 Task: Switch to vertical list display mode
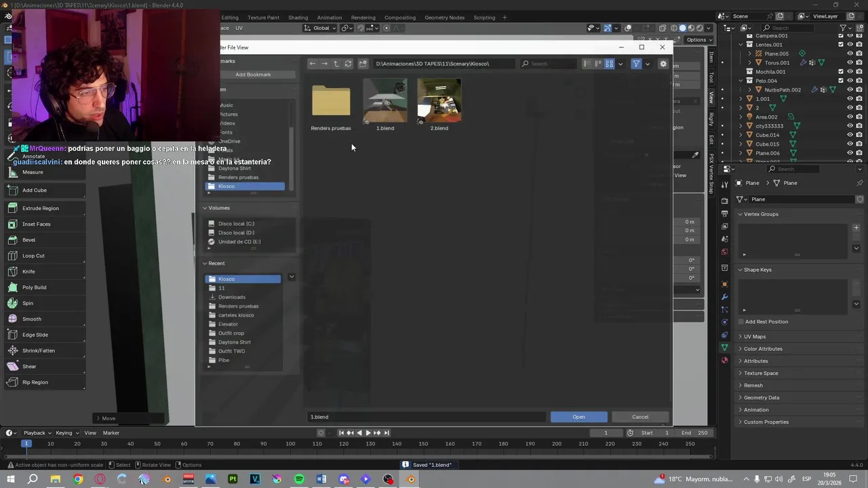587,64
